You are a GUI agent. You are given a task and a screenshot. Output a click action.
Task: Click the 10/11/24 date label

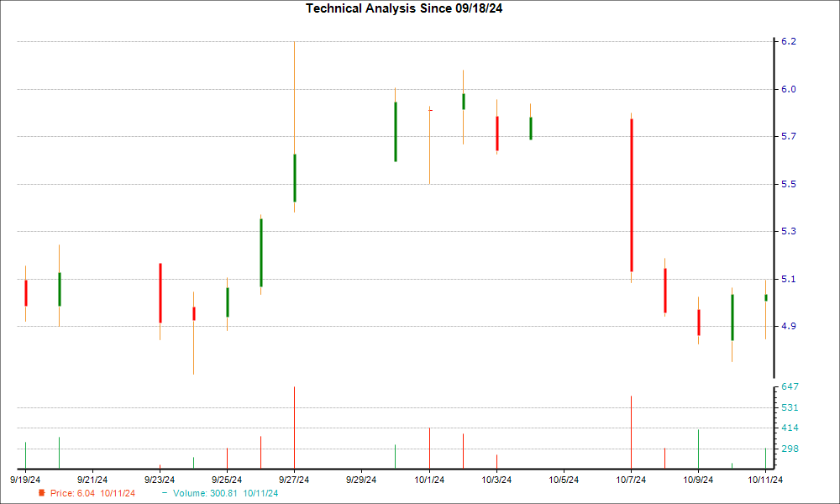(x=765, y=480)
